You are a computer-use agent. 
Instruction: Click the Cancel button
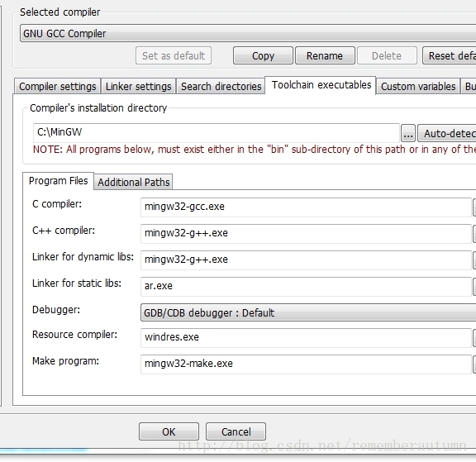click(x=236, y=431)
